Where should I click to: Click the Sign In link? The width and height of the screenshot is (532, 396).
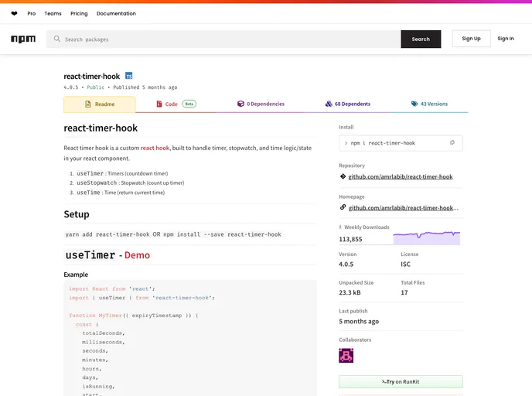(x=506, y=39)
